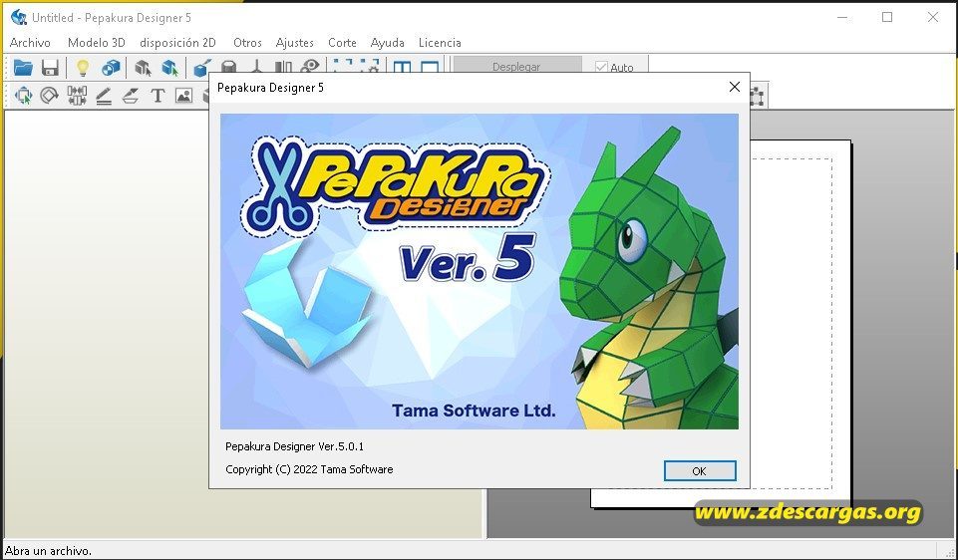
Task: Click the textured cubes icon in toolbar
Action: 111,67
